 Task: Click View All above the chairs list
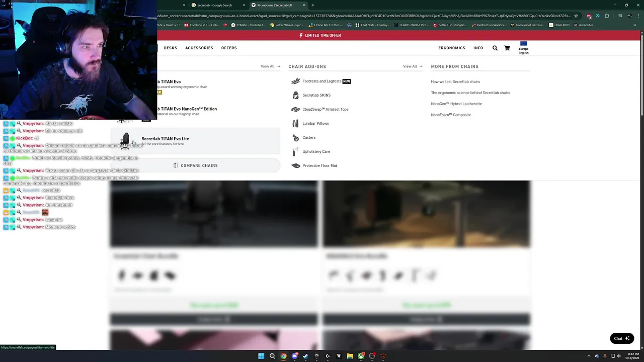tap(270, 66)
